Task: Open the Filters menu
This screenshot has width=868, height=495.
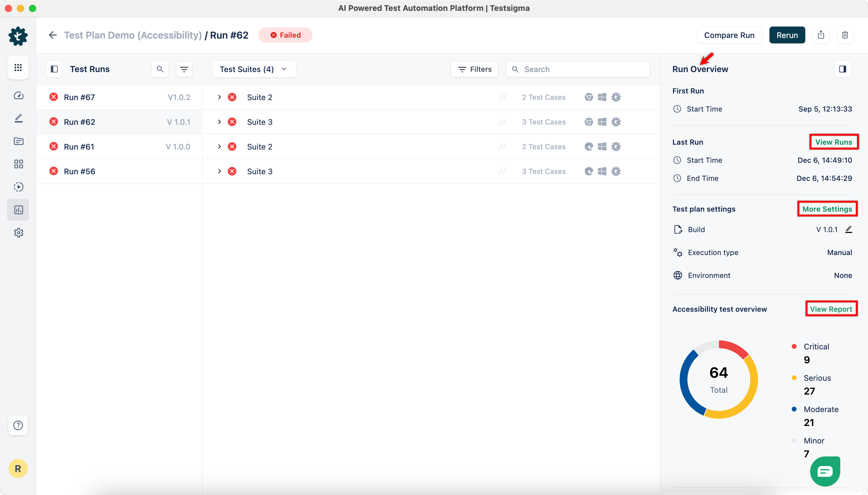Action: tap(474, 69)
